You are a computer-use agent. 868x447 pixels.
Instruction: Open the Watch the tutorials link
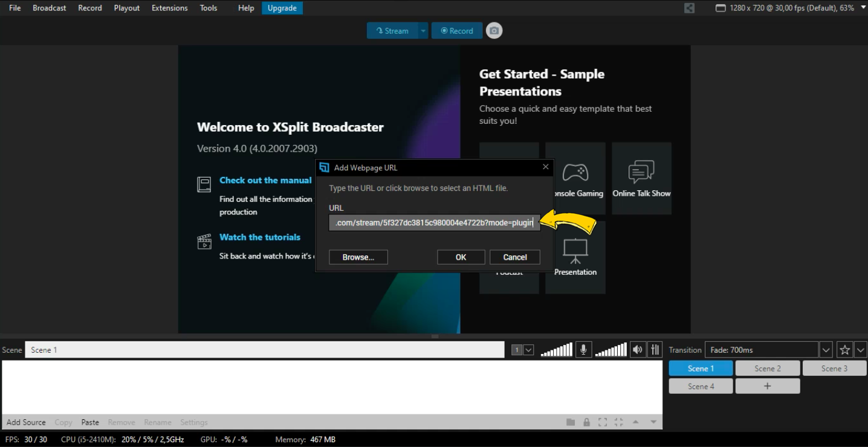pos(260,237)
